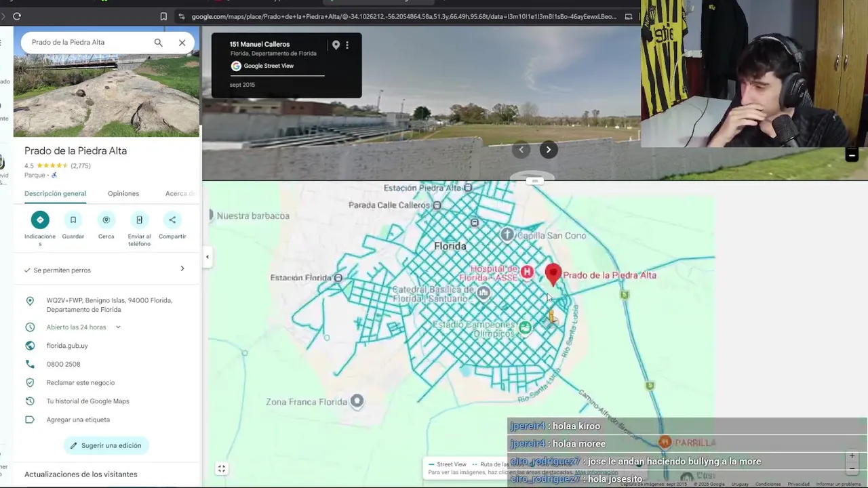This screenshot has height=488, width=868.
Task: Open Tu historial de Google Maps
Action: (x=87, y=401)
